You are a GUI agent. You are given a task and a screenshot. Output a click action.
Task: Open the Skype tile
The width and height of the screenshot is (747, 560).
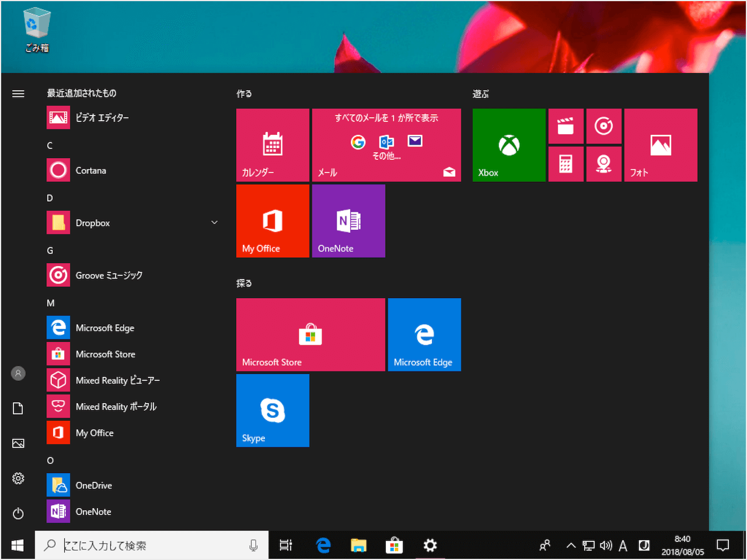click(x=273, y=410)
